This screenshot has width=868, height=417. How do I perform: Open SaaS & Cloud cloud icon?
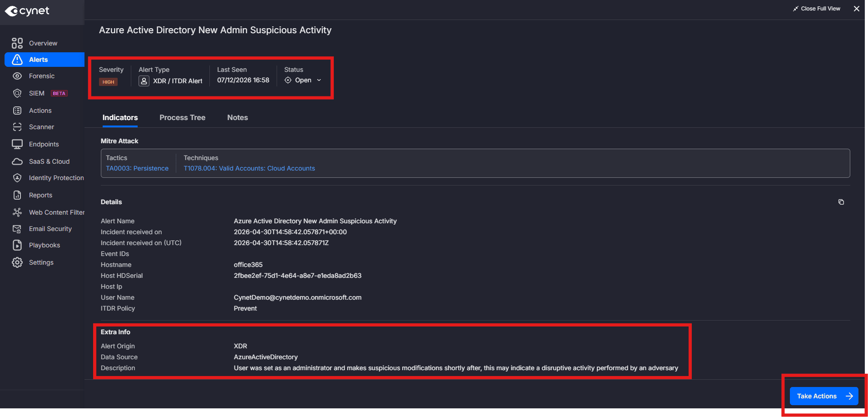(17, 161)
